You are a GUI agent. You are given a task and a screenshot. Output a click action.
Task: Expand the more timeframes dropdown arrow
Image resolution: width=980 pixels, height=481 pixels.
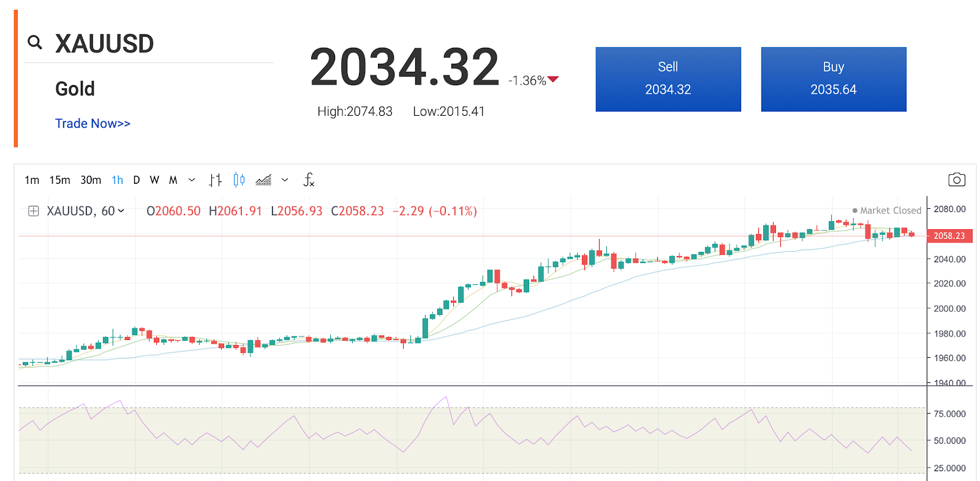coord(192,180)
